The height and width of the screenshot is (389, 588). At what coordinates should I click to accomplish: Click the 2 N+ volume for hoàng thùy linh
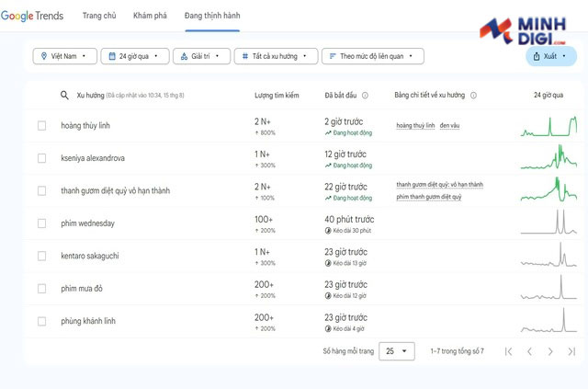(x=263, y=121)
